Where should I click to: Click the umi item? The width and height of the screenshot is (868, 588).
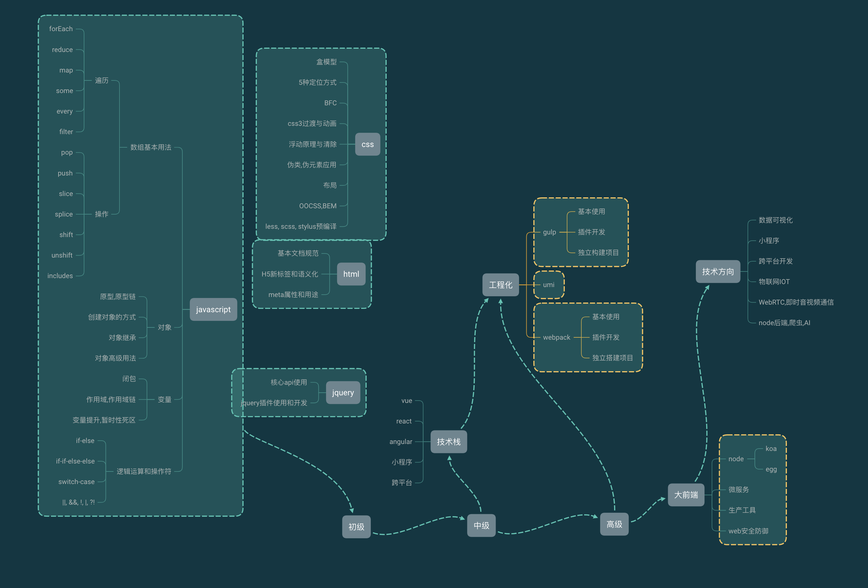pos(548,285)
